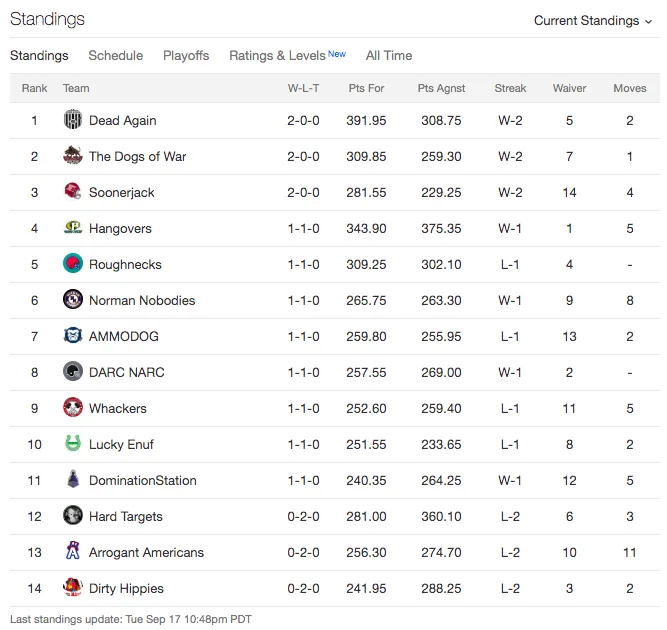Click the Lucky Enuf horseshoe logo
The image size is (667, 630).
coord(73,443)
